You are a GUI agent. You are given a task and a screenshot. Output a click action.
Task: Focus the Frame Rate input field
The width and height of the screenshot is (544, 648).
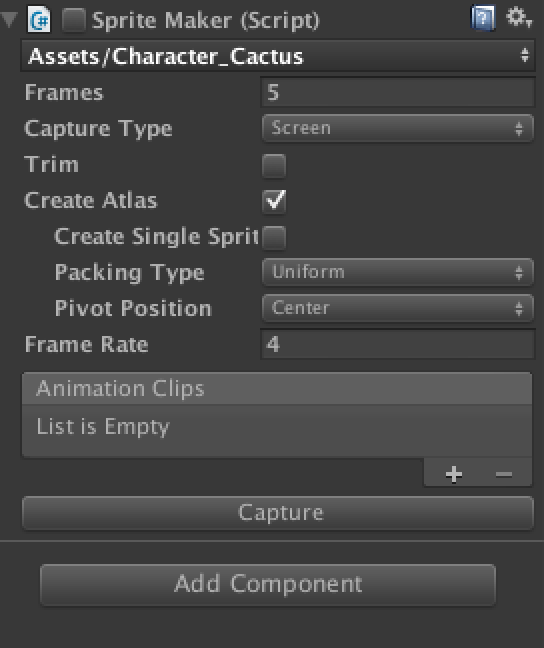point(398,344)
